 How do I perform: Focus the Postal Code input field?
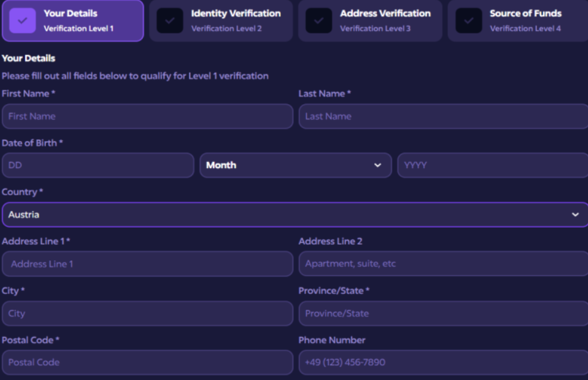(x=147, y=362)
